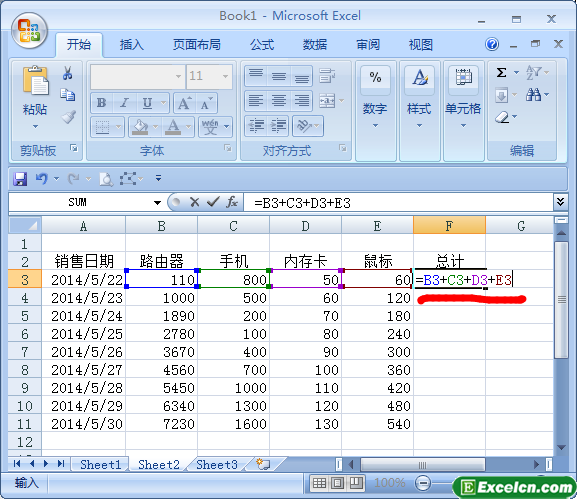Decrease font size with small A

[206, 103]
